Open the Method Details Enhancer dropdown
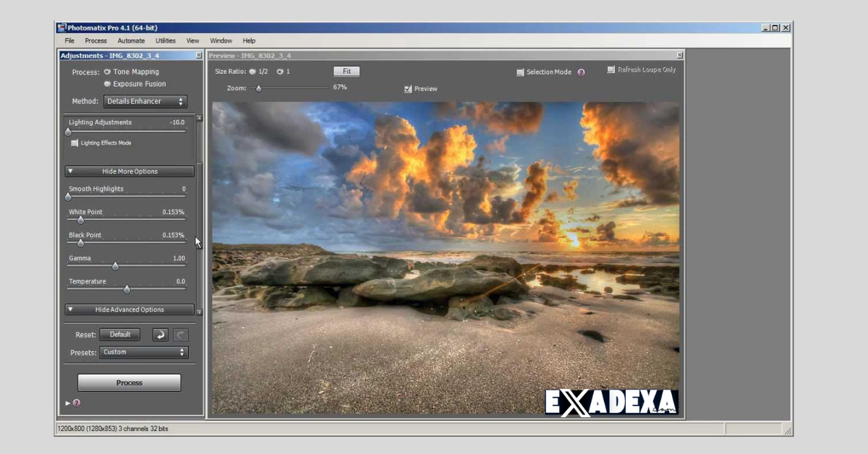 [x=145, y=101]
